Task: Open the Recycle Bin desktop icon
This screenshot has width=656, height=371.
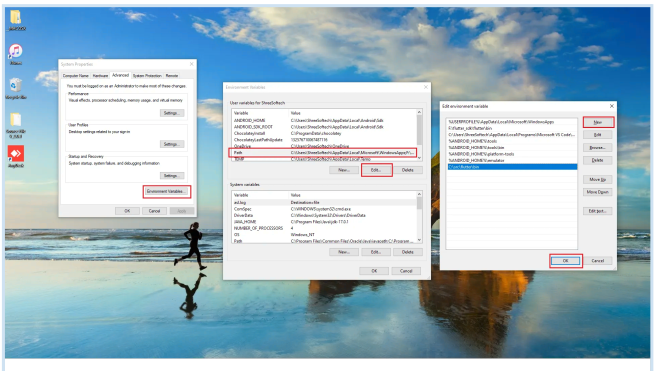Action: pos(15,86)
